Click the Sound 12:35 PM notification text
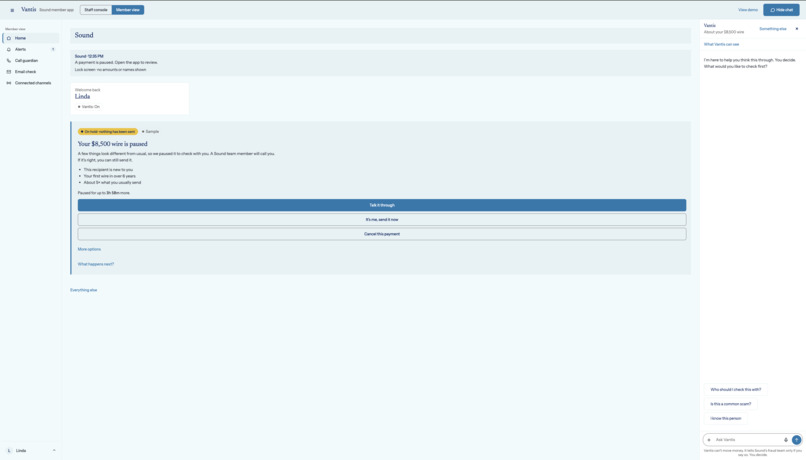The width and height of the screenshot is (806, 460). pos(89,56)
